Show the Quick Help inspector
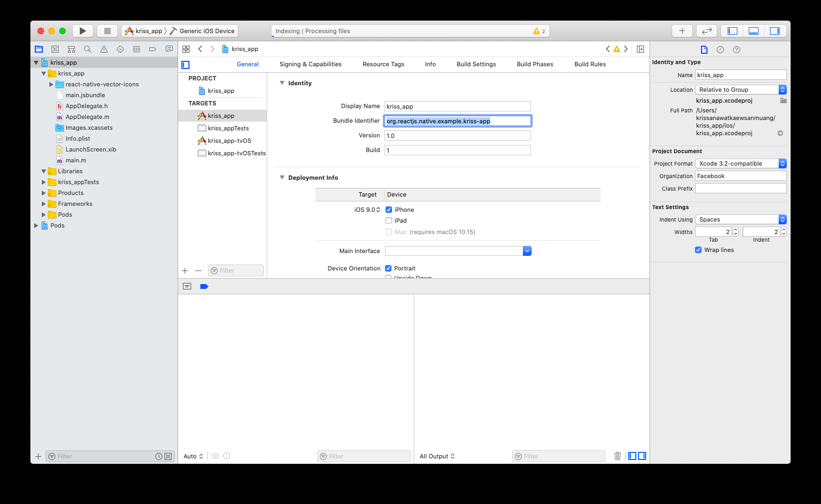This screenshot has width=821, height=504. [736, 49]
